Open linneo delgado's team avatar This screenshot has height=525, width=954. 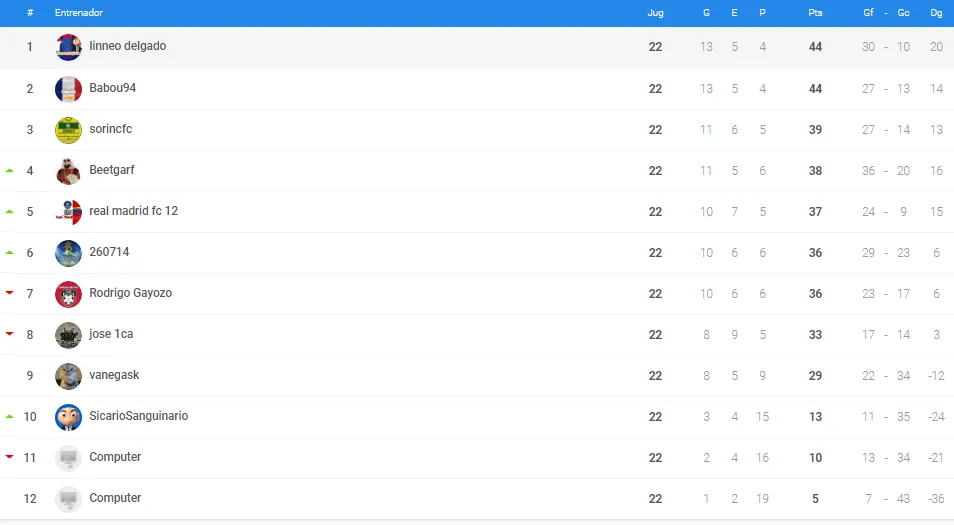click(x=68, y=47)
